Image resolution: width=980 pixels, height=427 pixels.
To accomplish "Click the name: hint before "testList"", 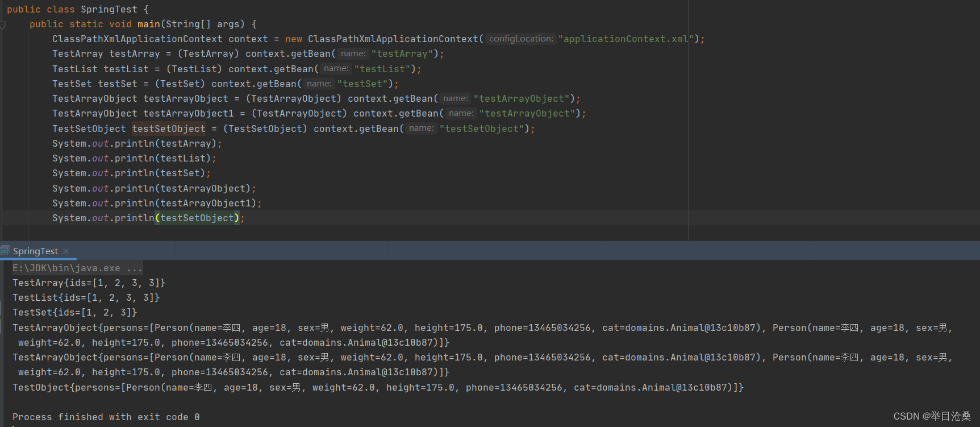I will [336, 68].
